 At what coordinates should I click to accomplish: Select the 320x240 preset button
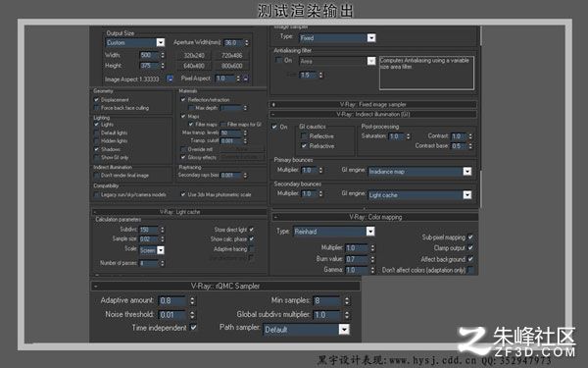tap(194, 55)
